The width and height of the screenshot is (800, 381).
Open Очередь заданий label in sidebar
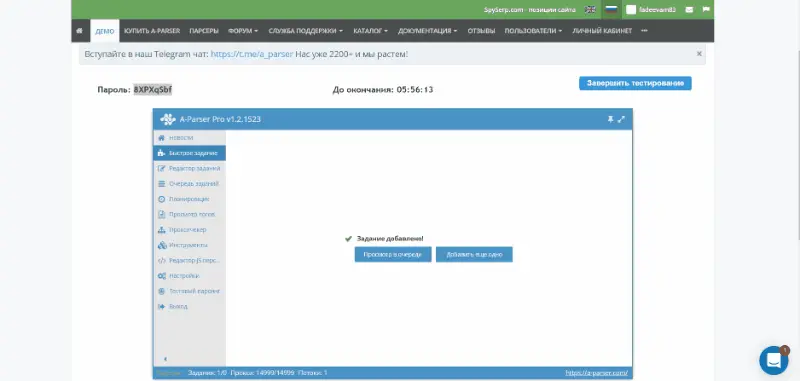point(194,184)
